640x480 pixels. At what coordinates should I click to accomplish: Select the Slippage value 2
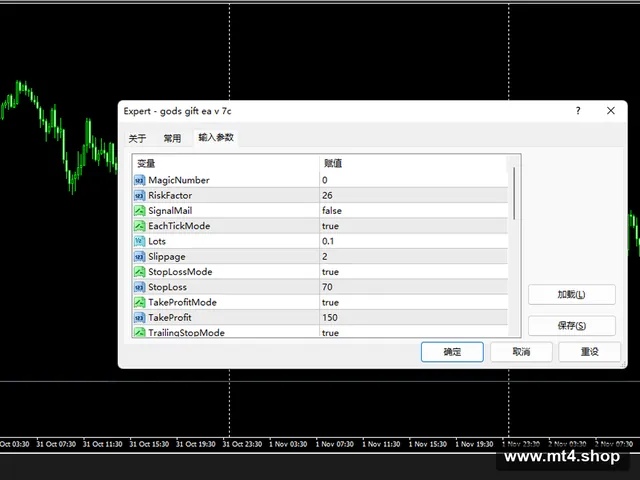[x=324, y=256]
